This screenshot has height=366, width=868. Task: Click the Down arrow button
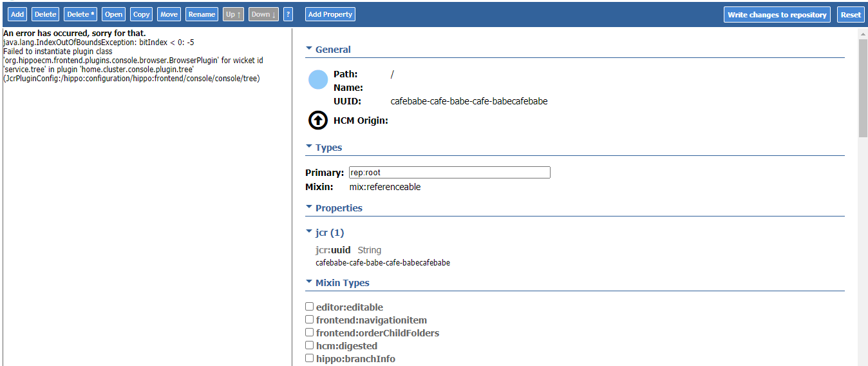[264, 14]
